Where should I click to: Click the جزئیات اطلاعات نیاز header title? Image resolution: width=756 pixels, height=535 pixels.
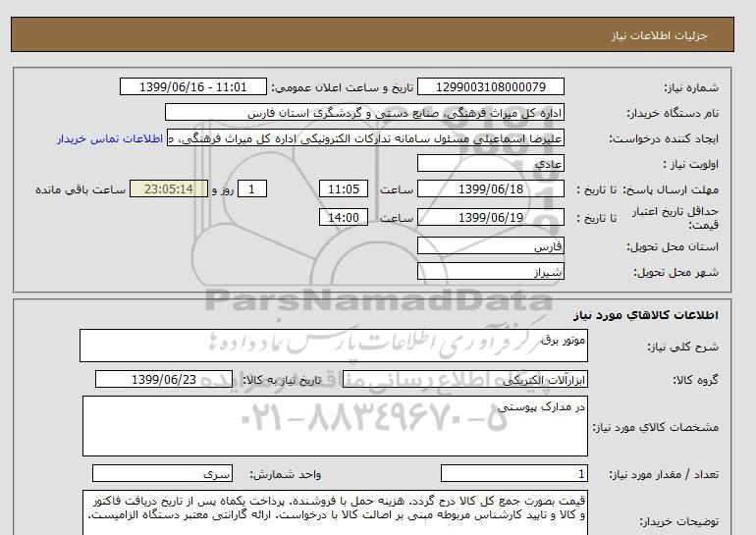659,35
